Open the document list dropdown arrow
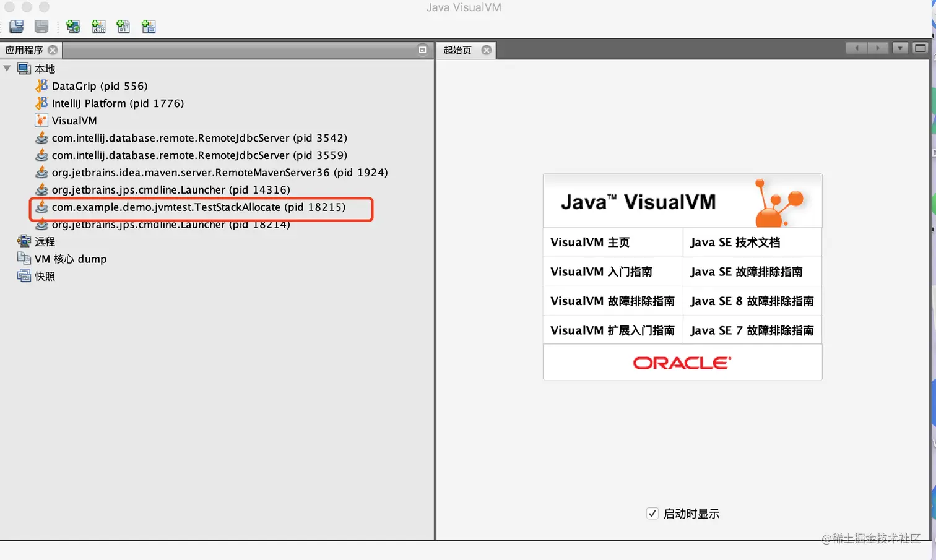Screen dimensions: 936x560 [x=900, y=48]
